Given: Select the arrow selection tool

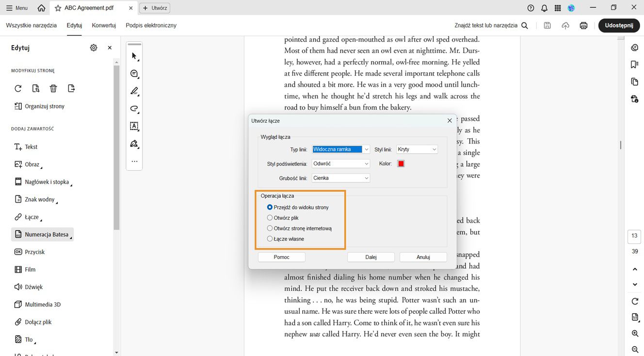Looking at the screenshot, I should coord(134,56).
